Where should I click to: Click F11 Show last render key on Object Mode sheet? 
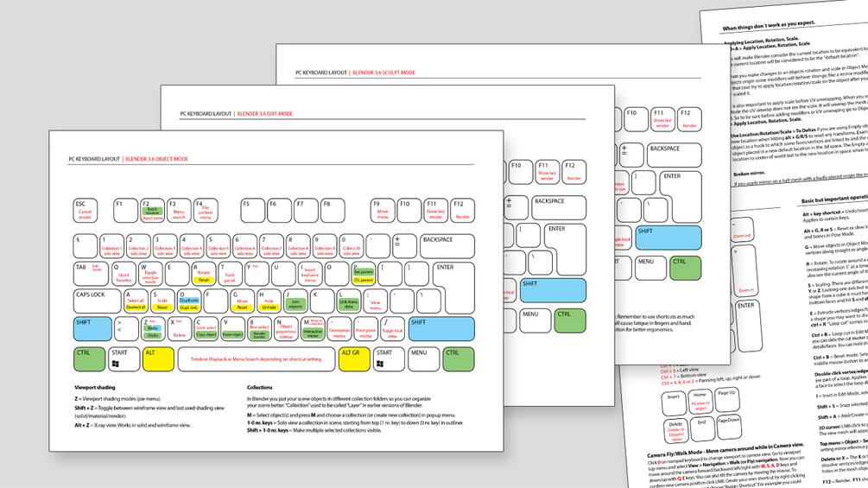coord(435,211)
